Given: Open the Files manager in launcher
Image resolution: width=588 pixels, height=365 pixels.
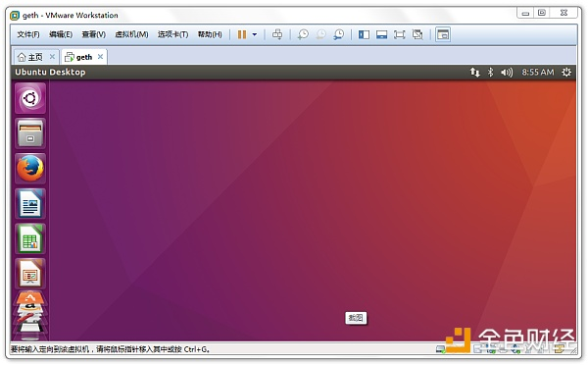Looking at the screenshot, I should [x=30, y=133].
